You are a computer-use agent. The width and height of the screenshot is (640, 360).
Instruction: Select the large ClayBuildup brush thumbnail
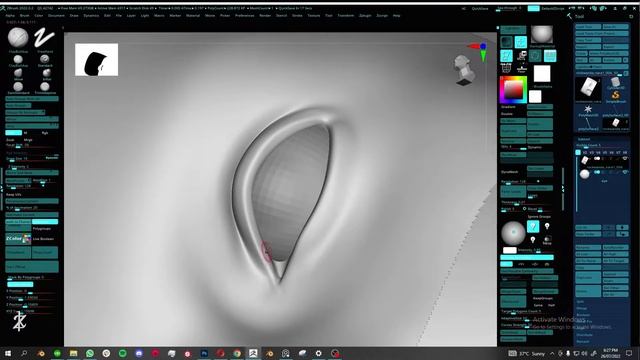[18, 38]
